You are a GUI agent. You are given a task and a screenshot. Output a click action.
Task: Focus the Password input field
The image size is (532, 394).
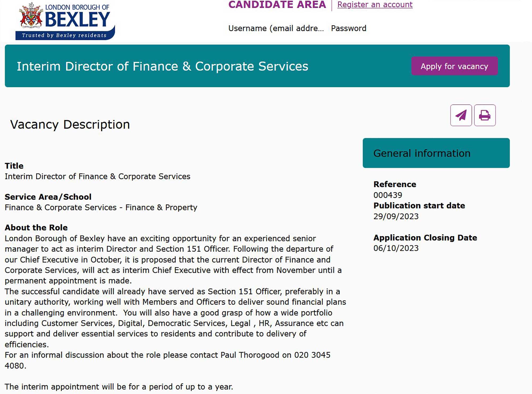coord(348,28)
